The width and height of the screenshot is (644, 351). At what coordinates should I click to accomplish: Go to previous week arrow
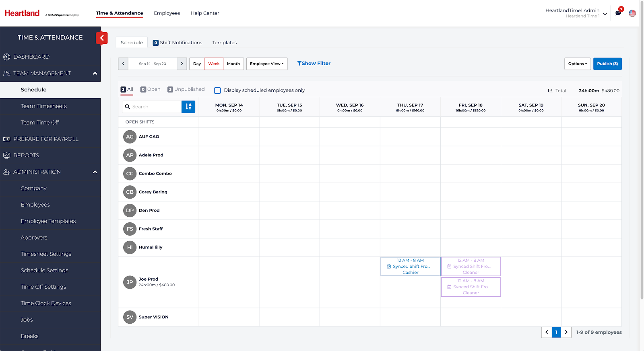(123, 64)
